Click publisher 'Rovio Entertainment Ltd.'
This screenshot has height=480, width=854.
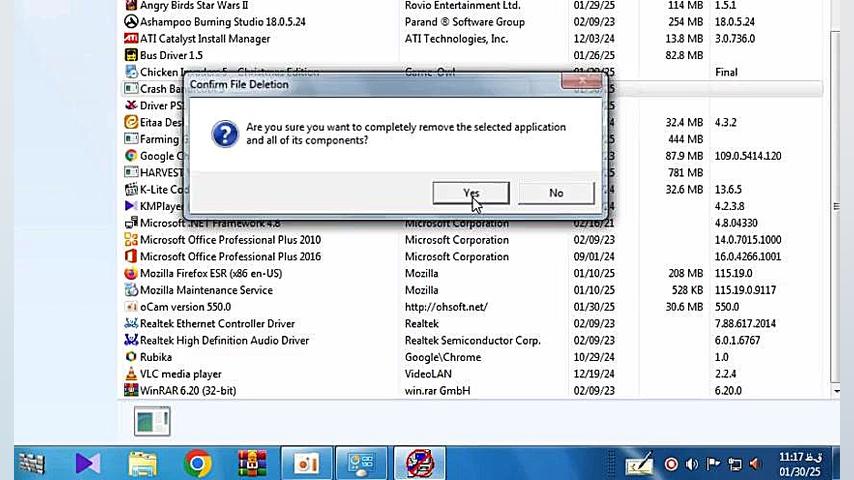pyautogui.click(x=462, y=5)
